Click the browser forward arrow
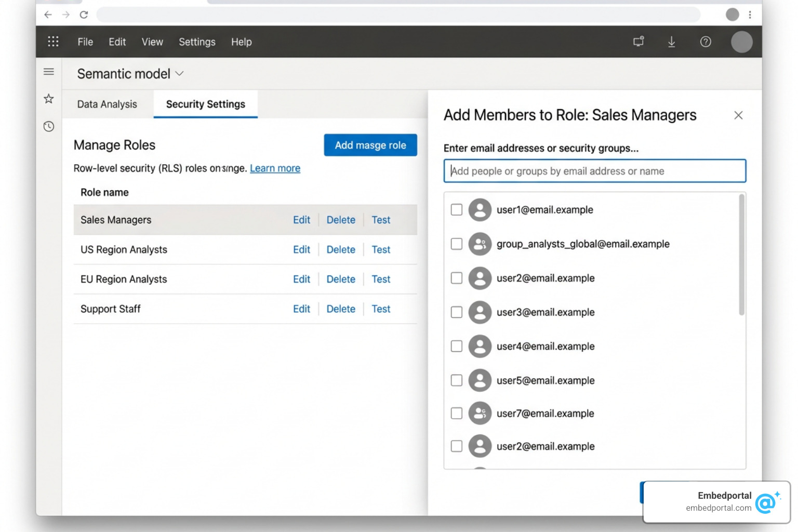Screen dimensions: 798x532 (x=65, y=15)
